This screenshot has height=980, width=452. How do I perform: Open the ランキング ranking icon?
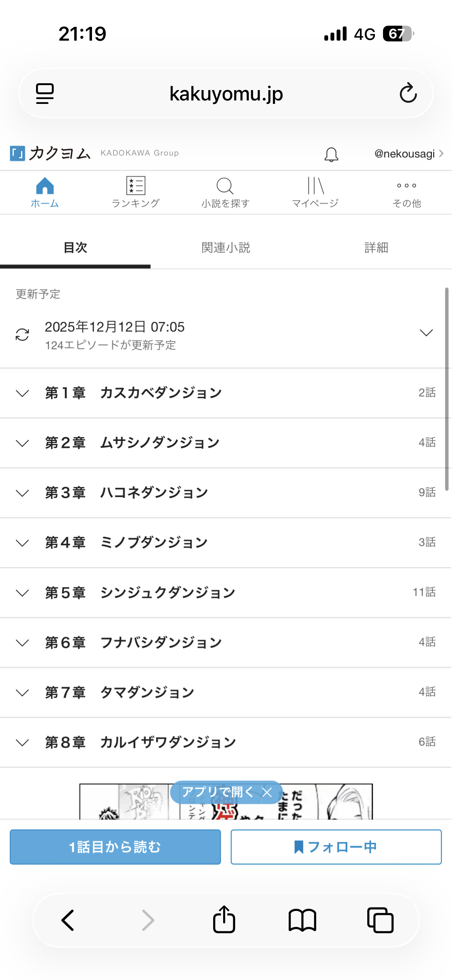coord(136,186)
